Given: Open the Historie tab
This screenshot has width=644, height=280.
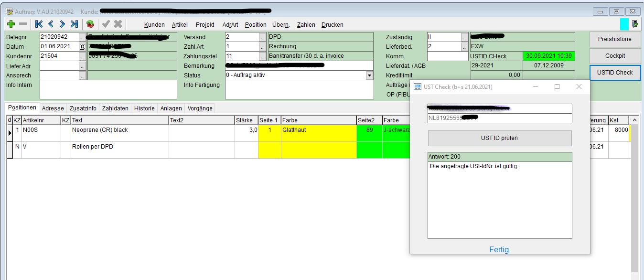Looking at the screenshot, I should [x=144, y=108].
